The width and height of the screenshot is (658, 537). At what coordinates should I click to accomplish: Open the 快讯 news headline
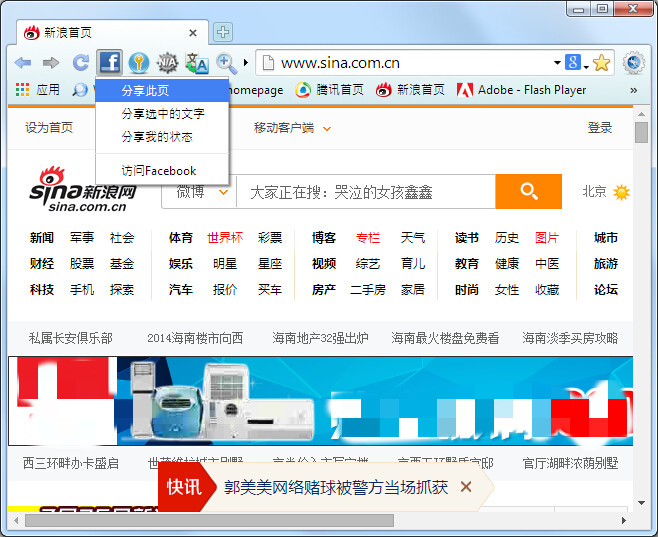pos(336,487)
